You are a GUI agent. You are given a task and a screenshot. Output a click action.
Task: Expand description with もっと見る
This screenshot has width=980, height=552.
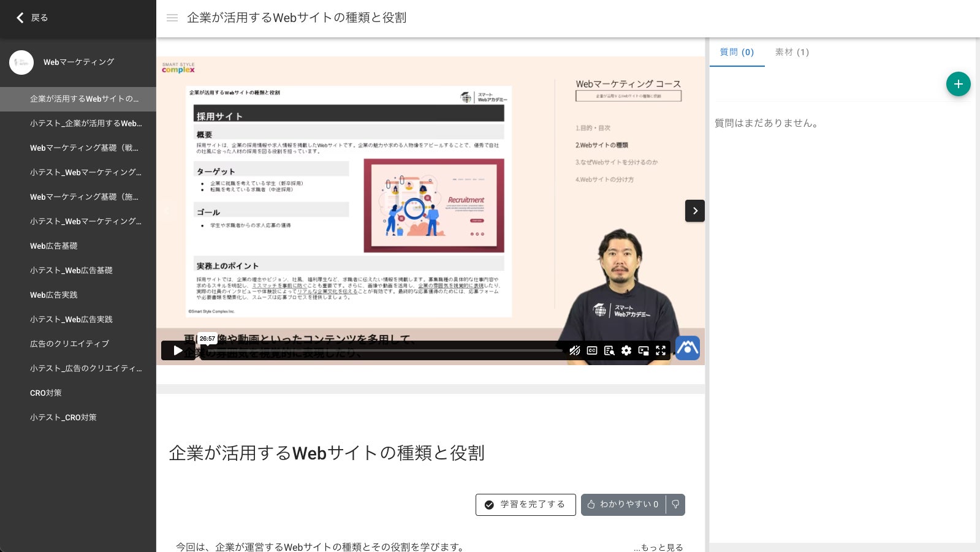click(659, 547)
